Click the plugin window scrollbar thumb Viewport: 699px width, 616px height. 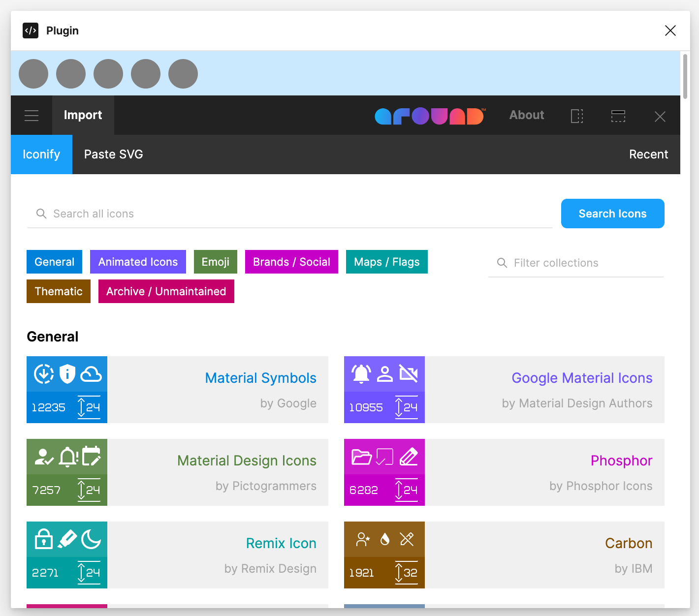pos(685,77)
